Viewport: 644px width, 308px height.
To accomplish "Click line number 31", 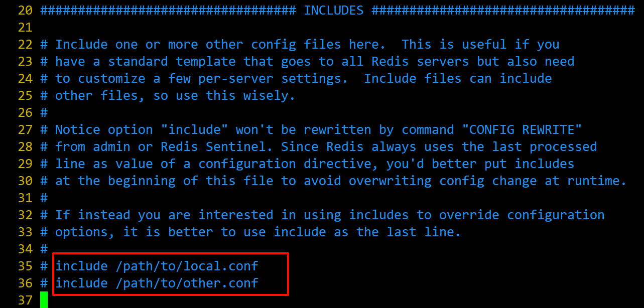I will (x=25, y=198).
